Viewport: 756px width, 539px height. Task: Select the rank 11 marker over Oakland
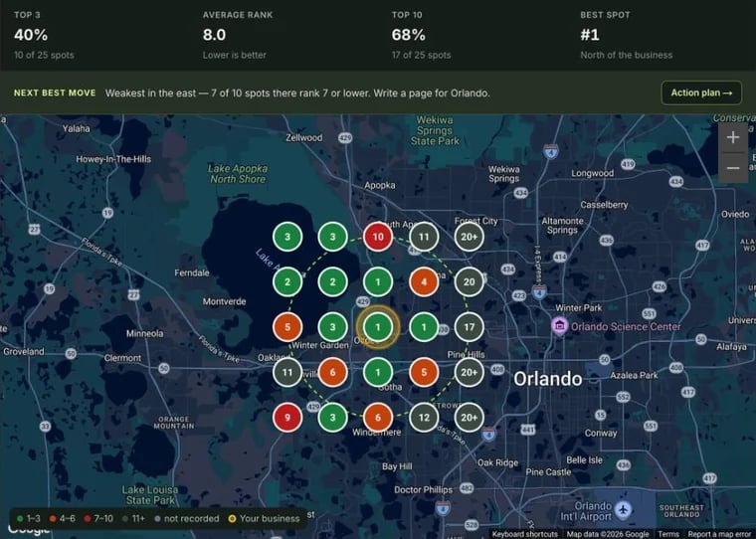coord(287,372)
